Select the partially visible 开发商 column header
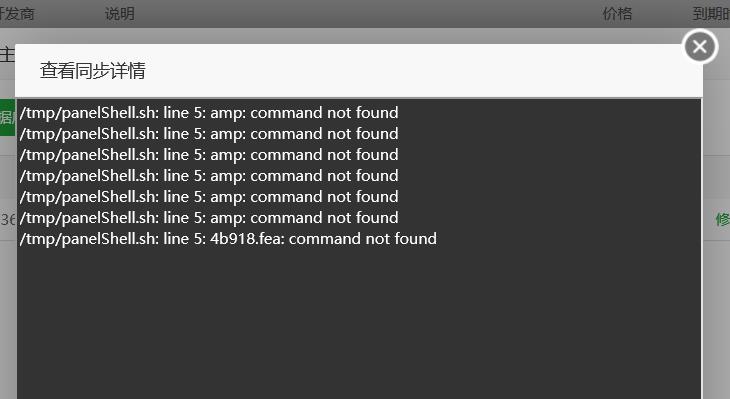This screenshot has width=730, height=399. [17, 14]
